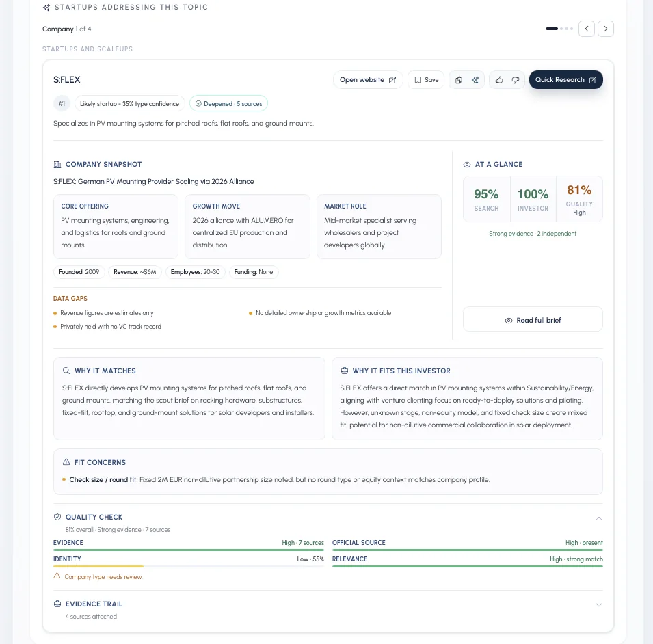The width and height of the screenshot is (653, 644).
Task: Click the #1 rank badge
Action: pyautogui.click(x=62, y=104)
